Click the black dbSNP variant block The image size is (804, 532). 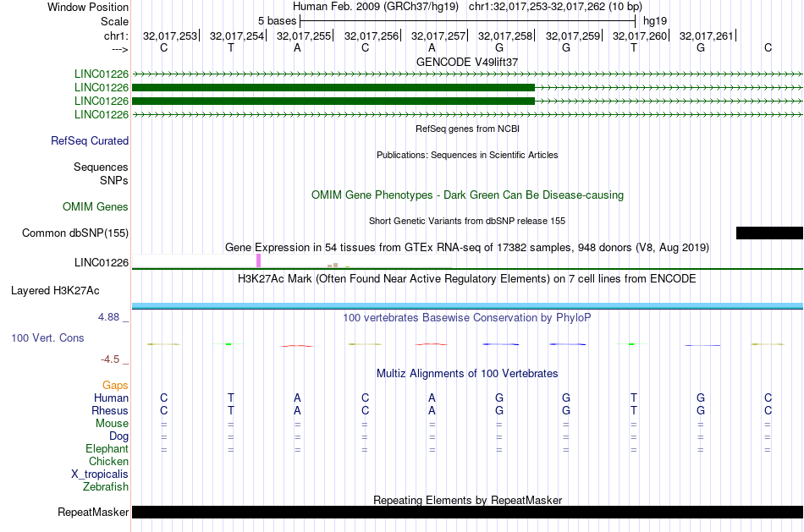769,233
